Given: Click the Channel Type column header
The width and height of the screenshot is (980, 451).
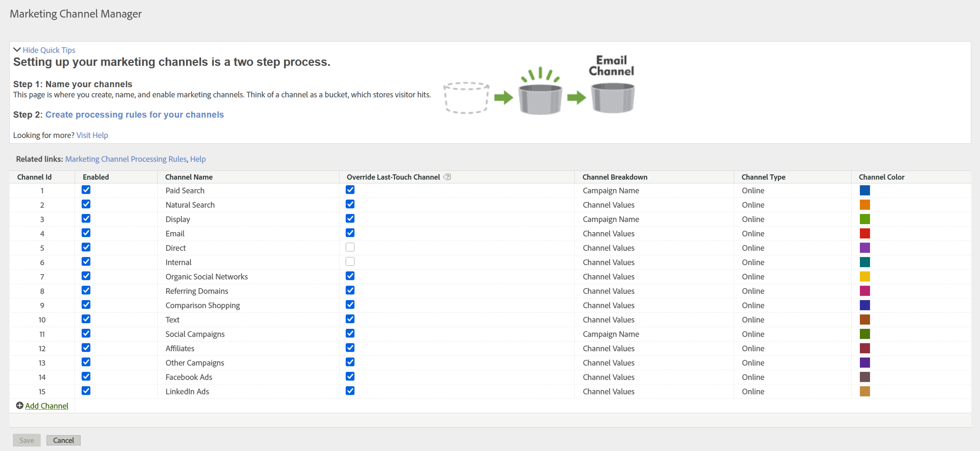Looking at the screenshot, I should tap(763, 177).
